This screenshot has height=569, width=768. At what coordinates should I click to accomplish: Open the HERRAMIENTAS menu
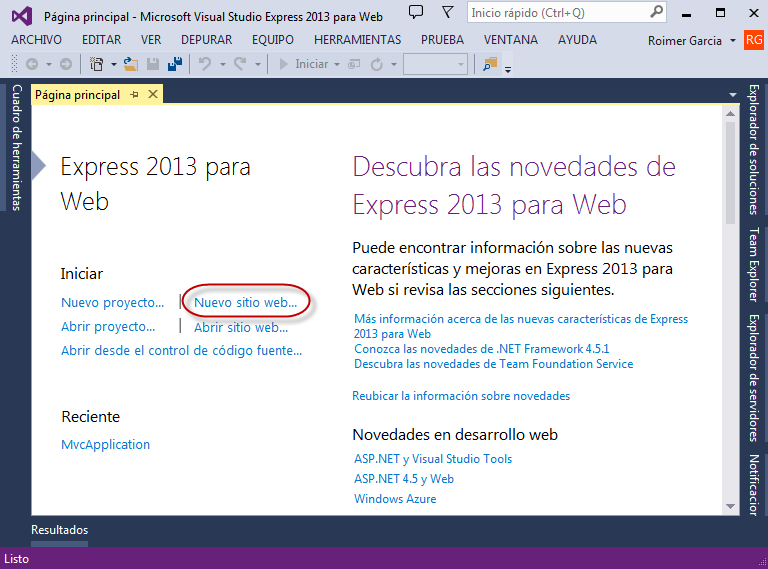tap(357, 40)
